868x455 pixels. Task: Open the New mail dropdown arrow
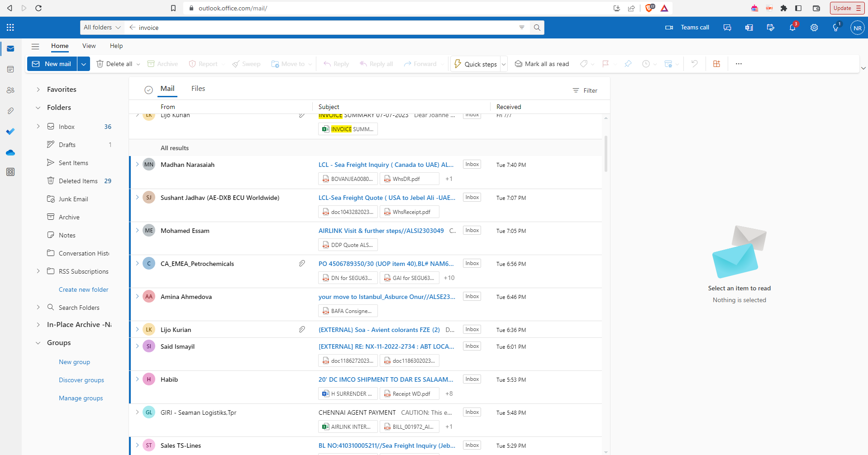pos(83,64)
